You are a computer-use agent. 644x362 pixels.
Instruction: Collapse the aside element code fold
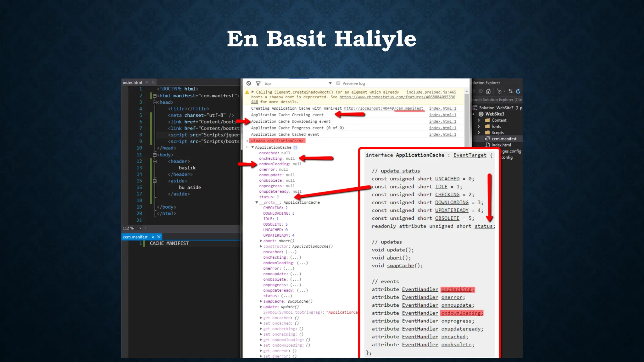coord(154,181)
